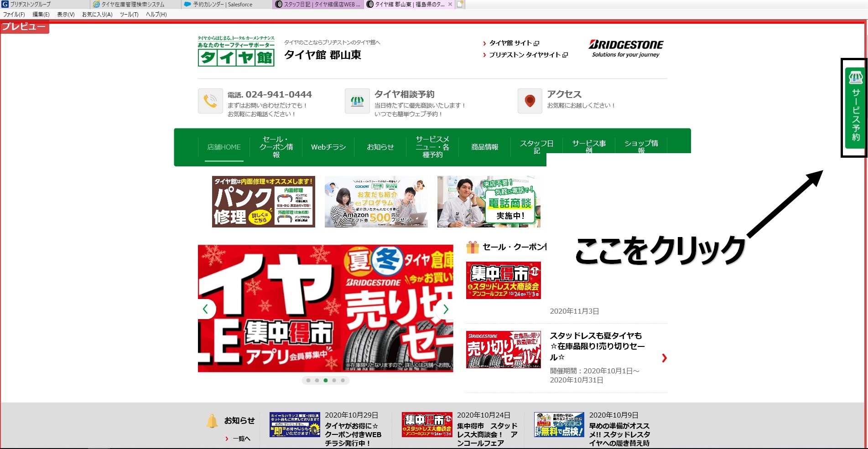The image size is (868, 449).
Task: Open the 編集(E) menu
Action: (x=41, y=15)
